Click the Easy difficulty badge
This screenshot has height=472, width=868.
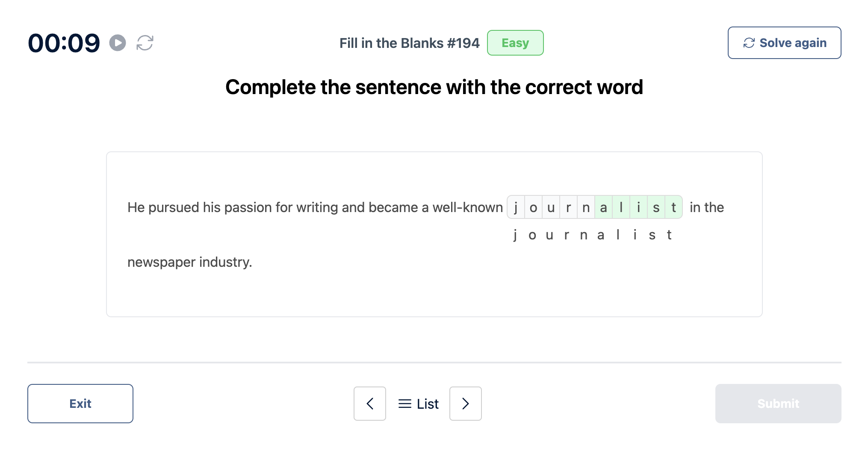click(x=514, y=43)
